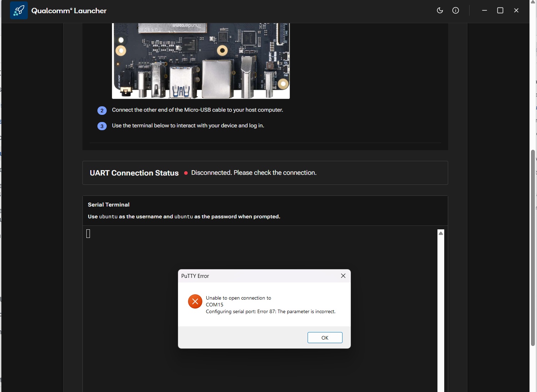Toggle dark mode with the moon icon
This screenshot has width=537, height=392.
(x=440, y=10)
